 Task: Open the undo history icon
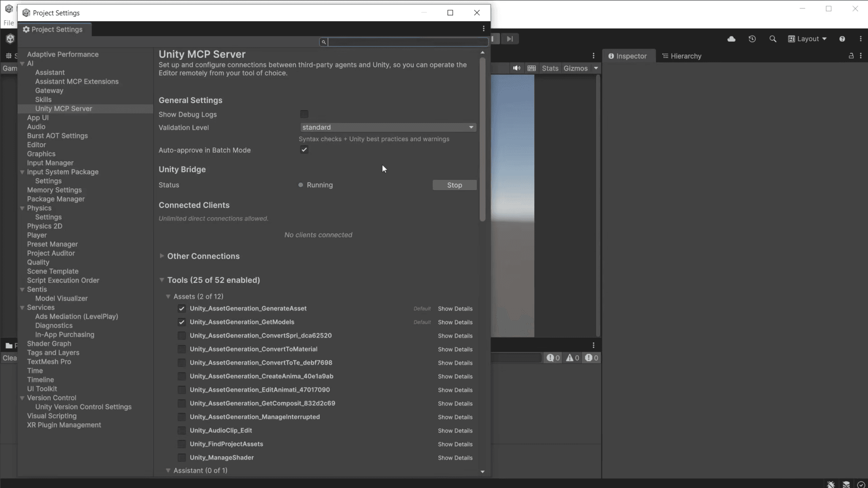tap(752, 39)
